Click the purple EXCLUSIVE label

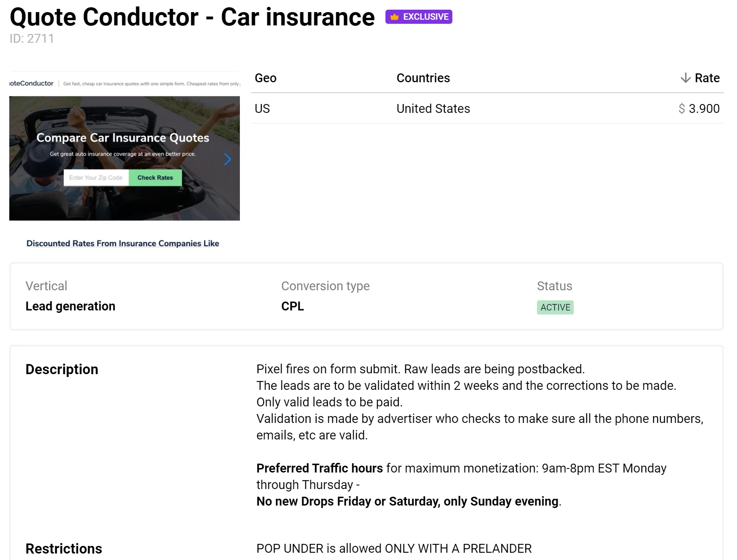click(425, 17)
